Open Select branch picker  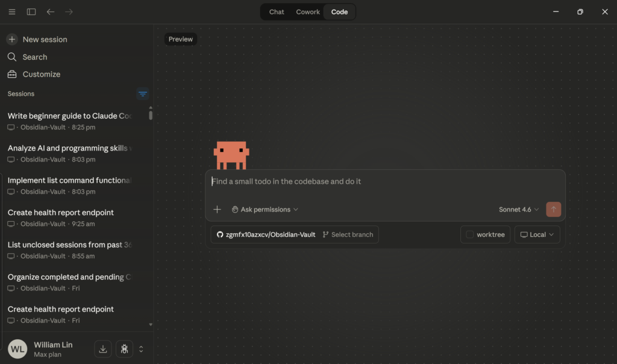point(348,234)
